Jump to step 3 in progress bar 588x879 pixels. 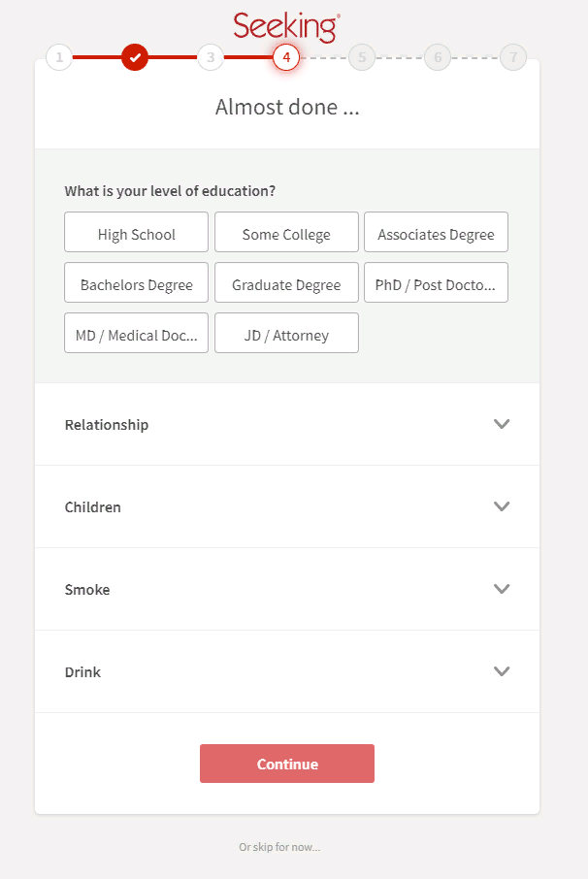point(211,57)
